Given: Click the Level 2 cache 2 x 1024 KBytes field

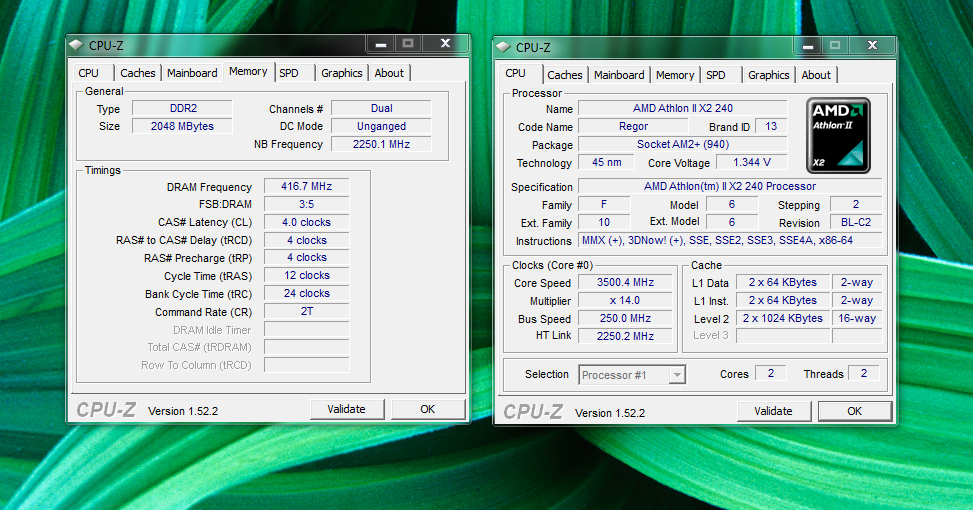Looking at the screenshot, I should pos(783,318).
